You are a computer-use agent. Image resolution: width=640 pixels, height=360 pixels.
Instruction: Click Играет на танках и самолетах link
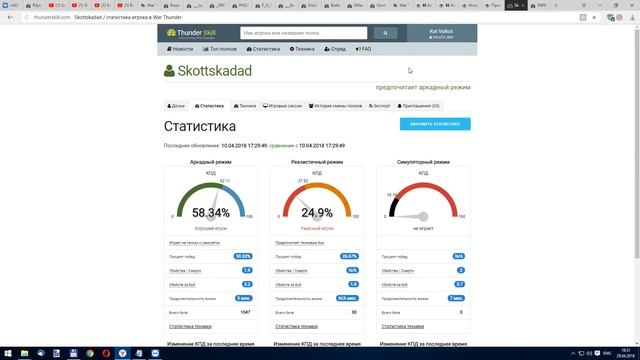[194, 243]
